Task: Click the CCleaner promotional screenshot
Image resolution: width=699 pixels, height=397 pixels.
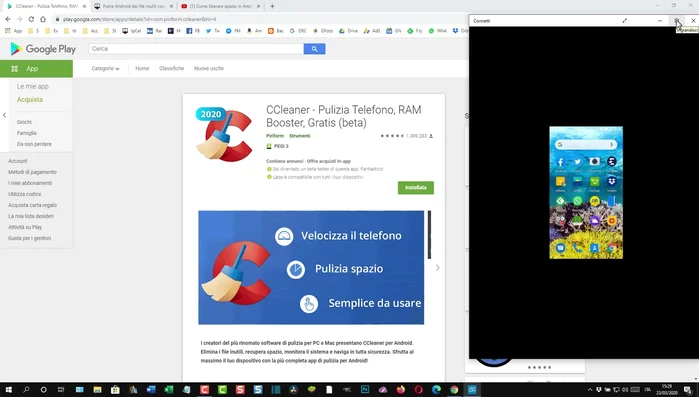Action: (x=311, y=267)
